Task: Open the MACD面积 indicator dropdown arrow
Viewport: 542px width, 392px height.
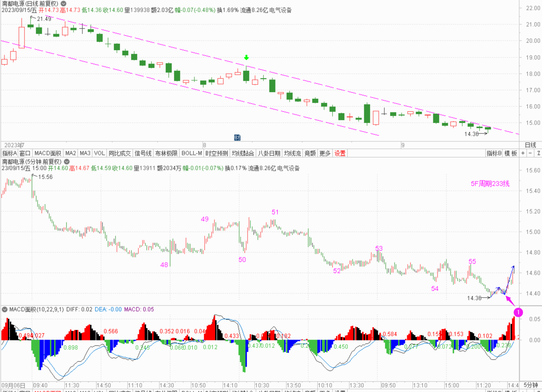Action: pos(5,309)
